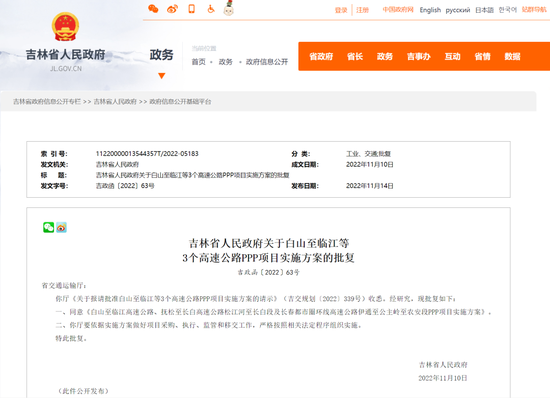Open the Weibo icon in top bar

click(x=172, y=9)
